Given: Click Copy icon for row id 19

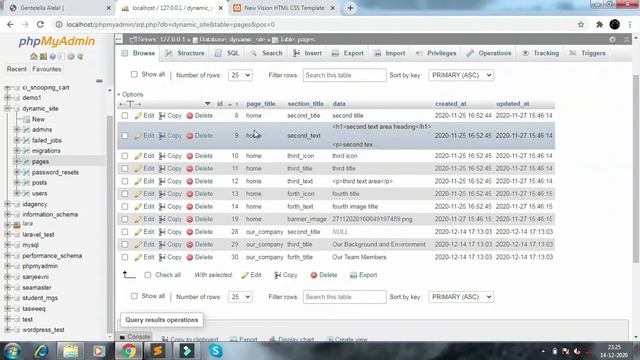Looking at the screenshot, I should (x=162, y=219).
